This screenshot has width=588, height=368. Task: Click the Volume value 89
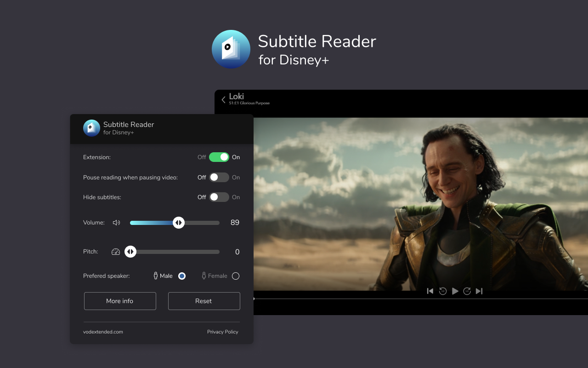click(235, 223)
